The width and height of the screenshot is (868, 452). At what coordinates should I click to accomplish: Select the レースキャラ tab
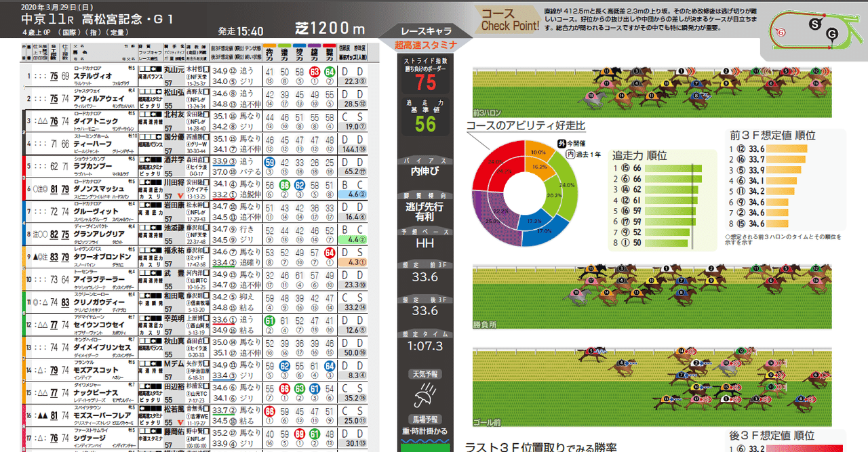pyautogui.click(x=425, y=32)
